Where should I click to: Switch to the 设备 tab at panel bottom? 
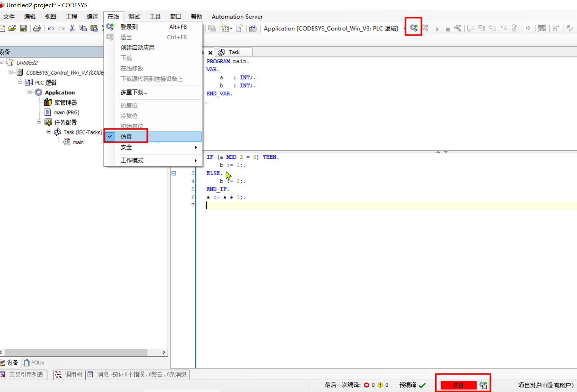coord(10,363)
